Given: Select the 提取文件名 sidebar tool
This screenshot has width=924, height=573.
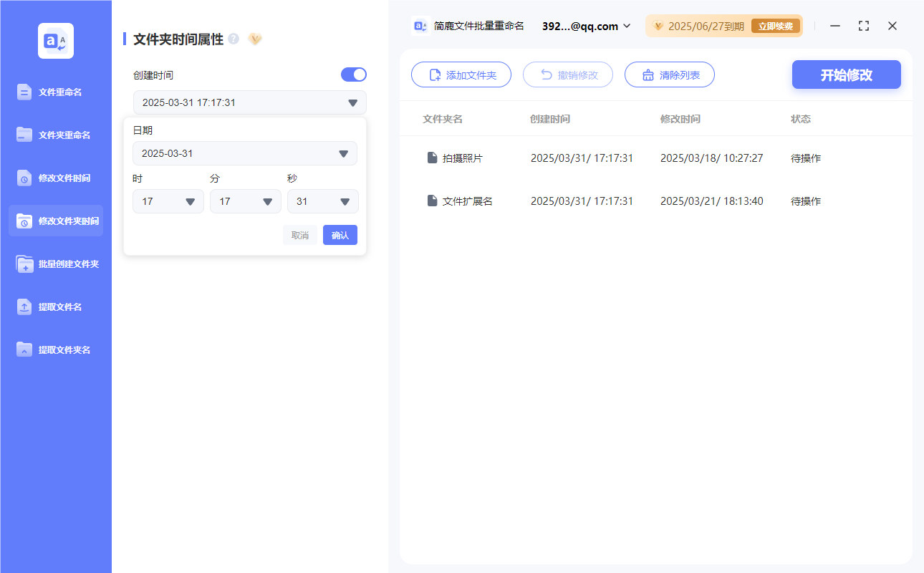Looking at the screenshot, I should [x=55, y=307].
